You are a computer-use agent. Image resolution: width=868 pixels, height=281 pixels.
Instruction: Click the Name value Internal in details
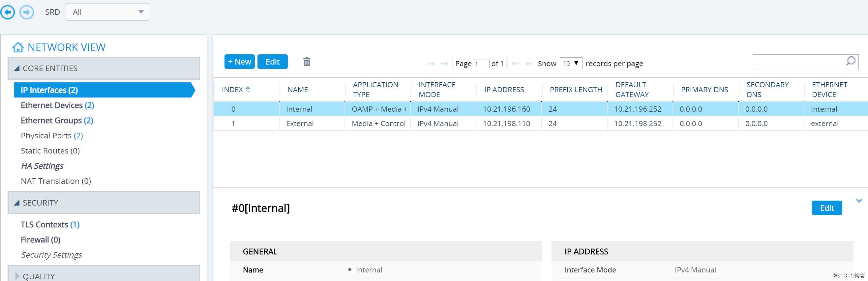tap(369, 270)
